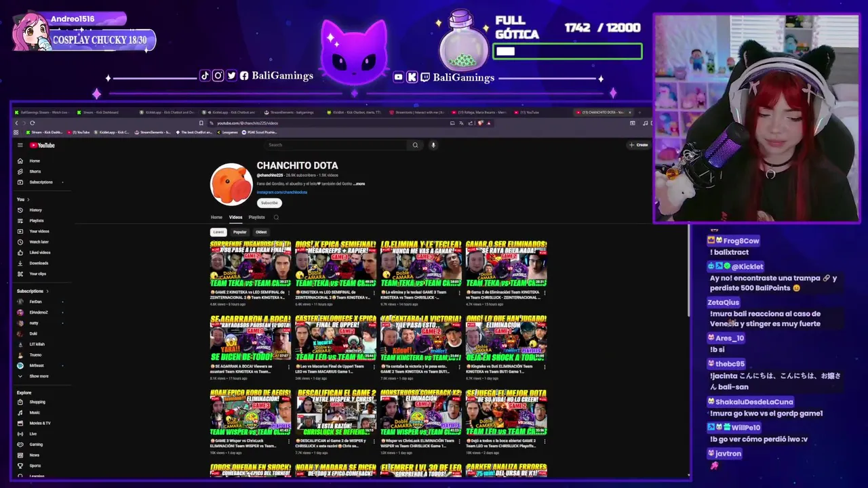868x488 pixels.
Task: Open Duki subscription channel
Action: (33, 333)
